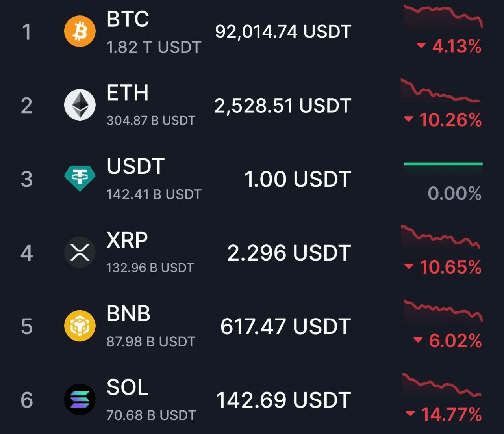Tap the Ethereum diamond icon
Screen dimensions: 504x434
[80, 105]
